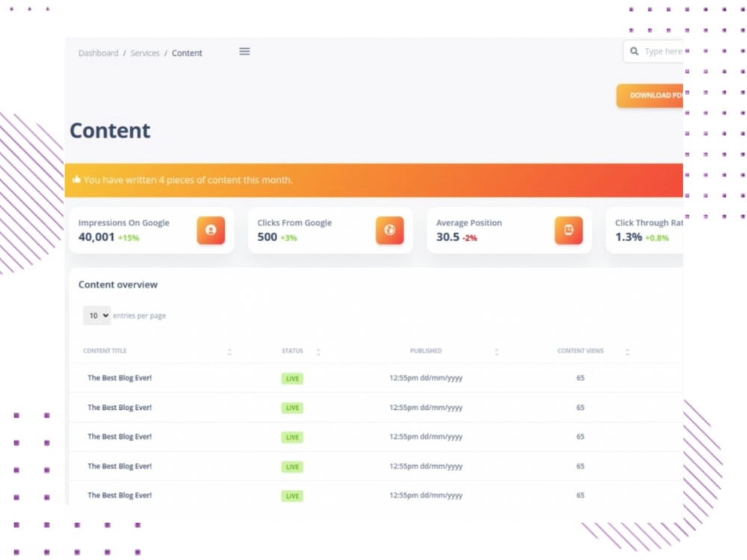Click the Average Position card icon
Screen dimensions: 747x560
tap(568, 231)
